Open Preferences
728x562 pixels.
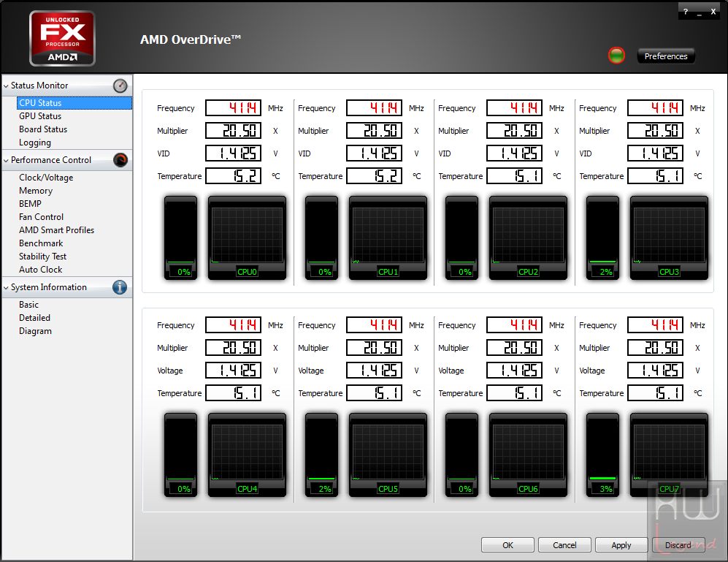[666, 56]
